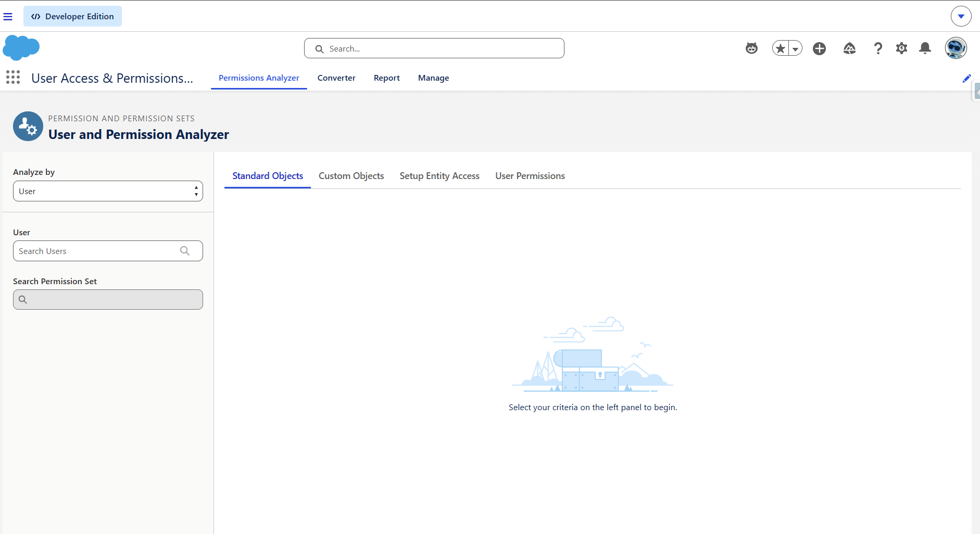Switch to the User Permissions tab
980x534 pixels.
pos(530,176)
